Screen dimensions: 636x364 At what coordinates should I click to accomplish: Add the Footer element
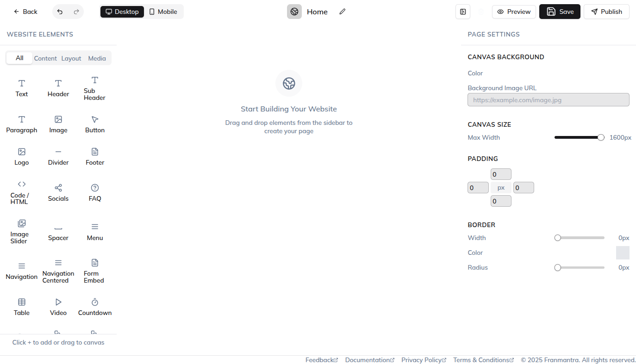(x=95, y=157)
